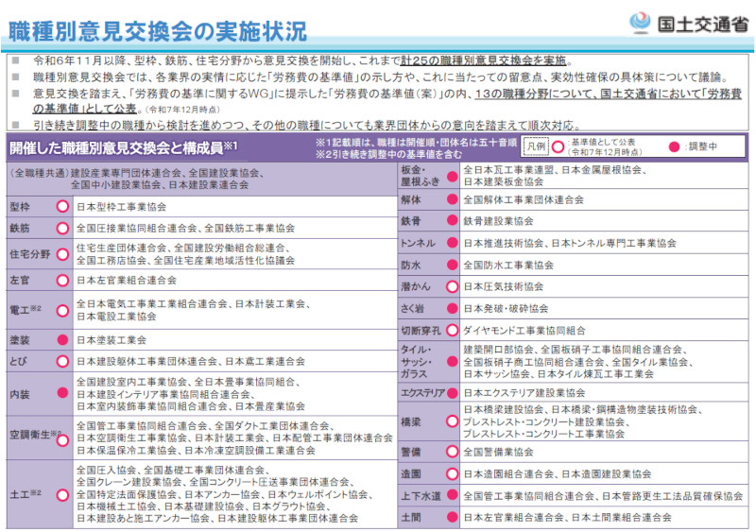The image size is (756, 532).
Task: Click the filled circle beside トンネル
Action: (453, 243)
